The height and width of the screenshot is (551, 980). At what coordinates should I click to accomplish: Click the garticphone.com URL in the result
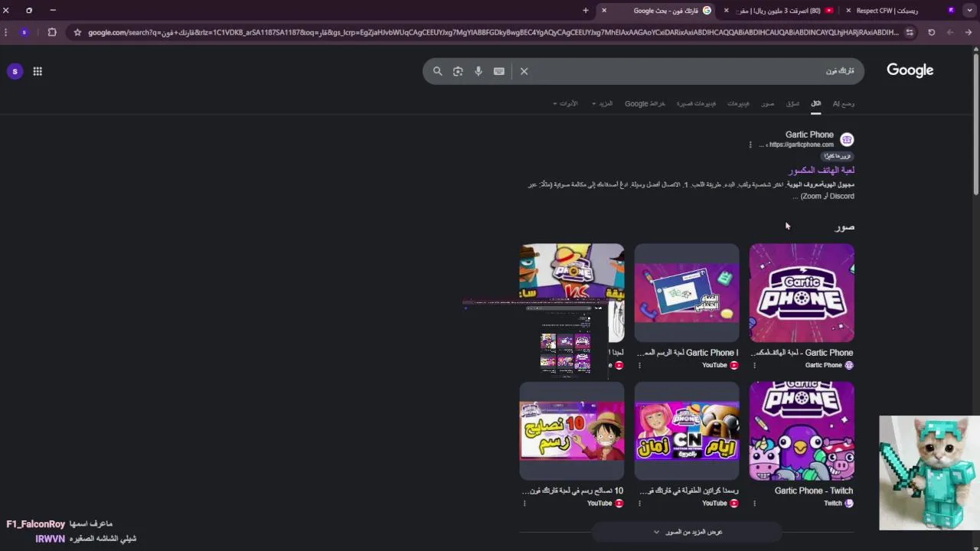[x=801, y=145]
